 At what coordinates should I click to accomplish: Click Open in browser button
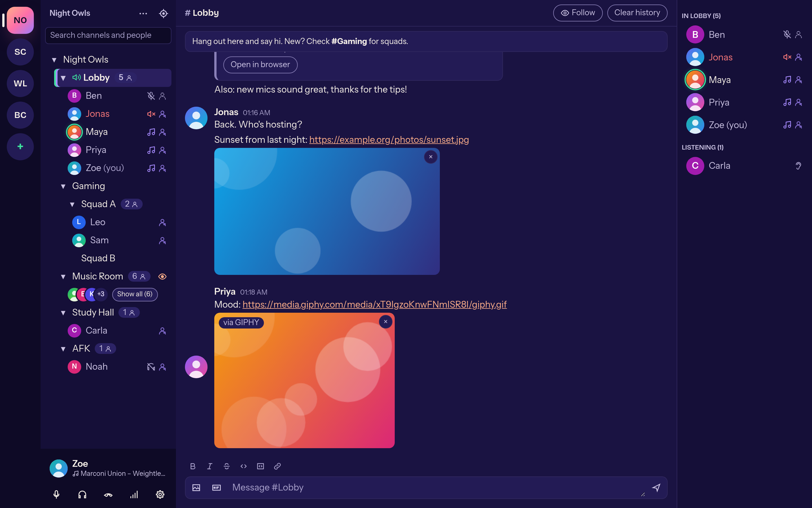pyautogui.click(x=260, y=65)
